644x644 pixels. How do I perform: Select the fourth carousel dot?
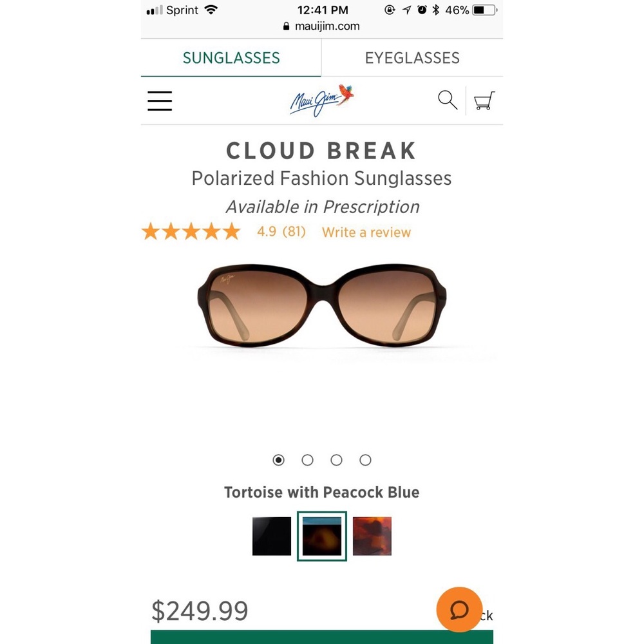point(365,460)
